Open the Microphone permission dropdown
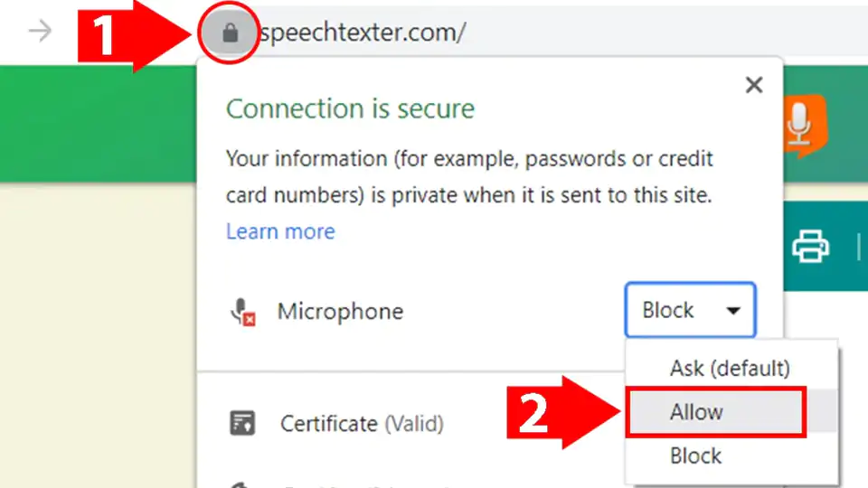 click(x=690, y=311)
